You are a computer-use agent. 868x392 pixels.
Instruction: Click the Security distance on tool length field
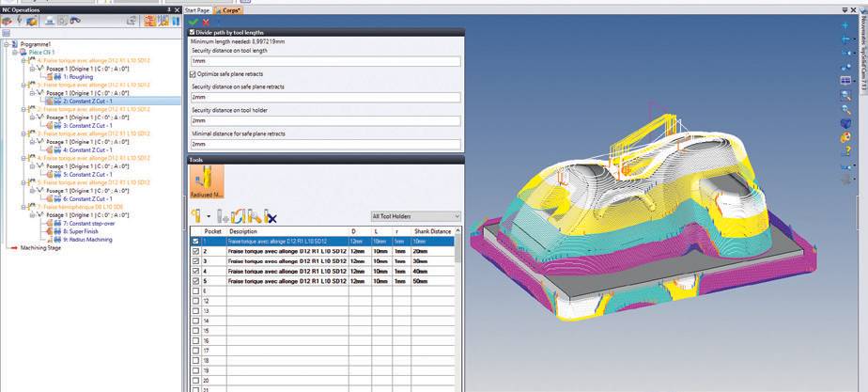point(325,61)
